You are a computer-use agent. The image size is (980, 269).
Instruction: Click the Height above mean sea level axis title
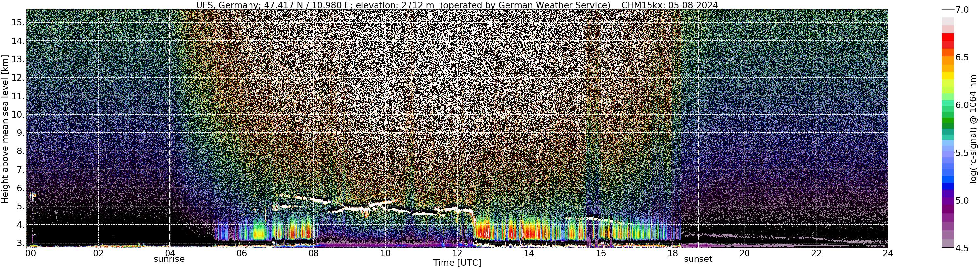(5, 129)
